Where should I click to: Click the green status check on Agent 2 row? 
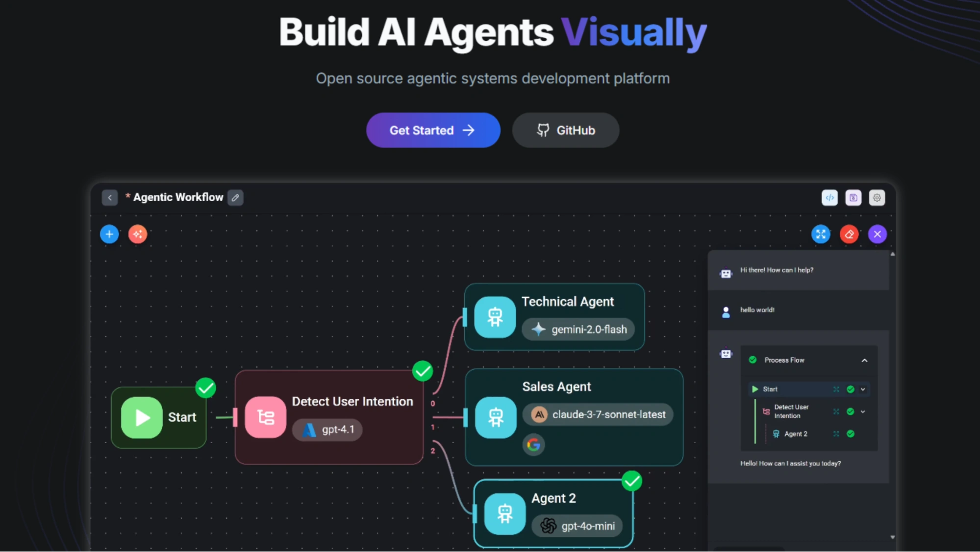pyautogui.click(x=851, y=434)
